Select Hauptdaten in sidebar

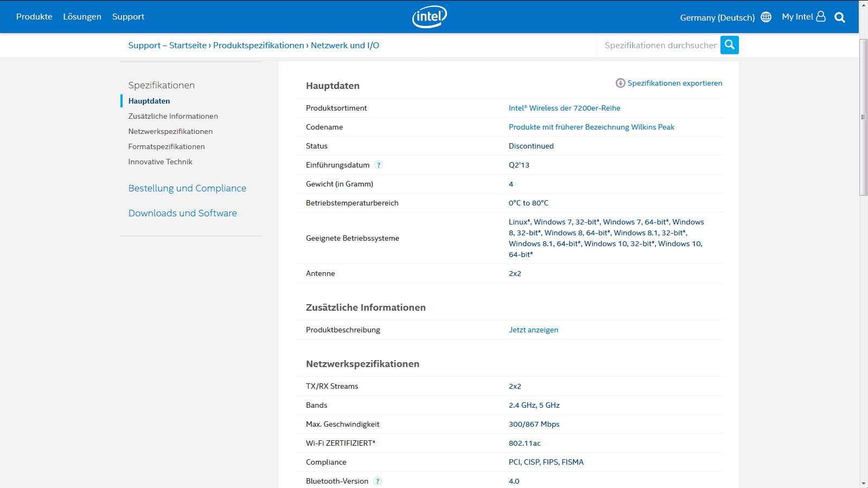coord(149,101)
